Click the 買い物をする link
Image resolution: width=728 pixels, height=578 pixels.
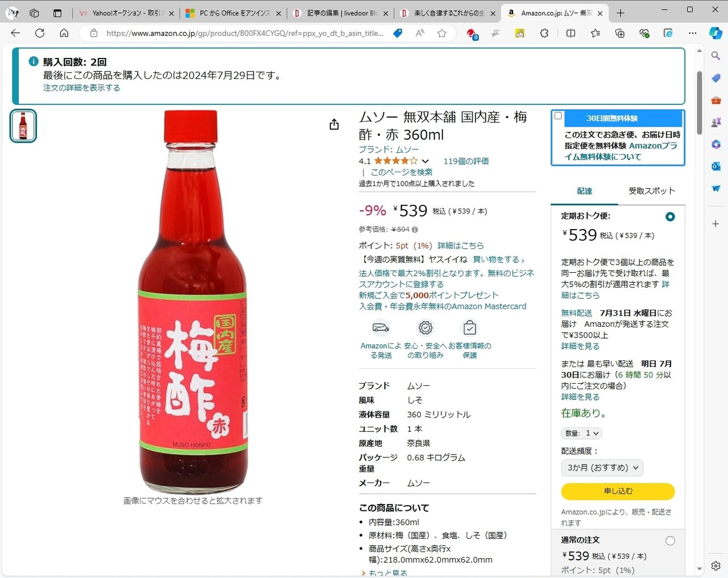(499, 260)
